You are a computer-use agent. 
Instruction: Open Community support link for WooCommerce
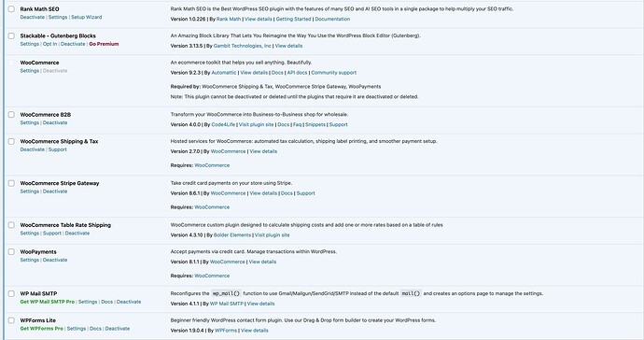click(x=333, y=73)
